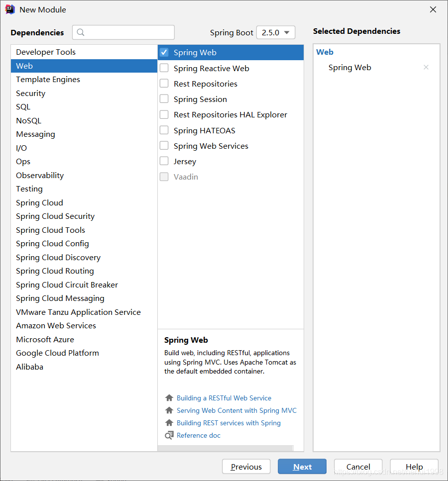
Task: Uncheck the Spring Web checkbox
Action: click(164, 52)
